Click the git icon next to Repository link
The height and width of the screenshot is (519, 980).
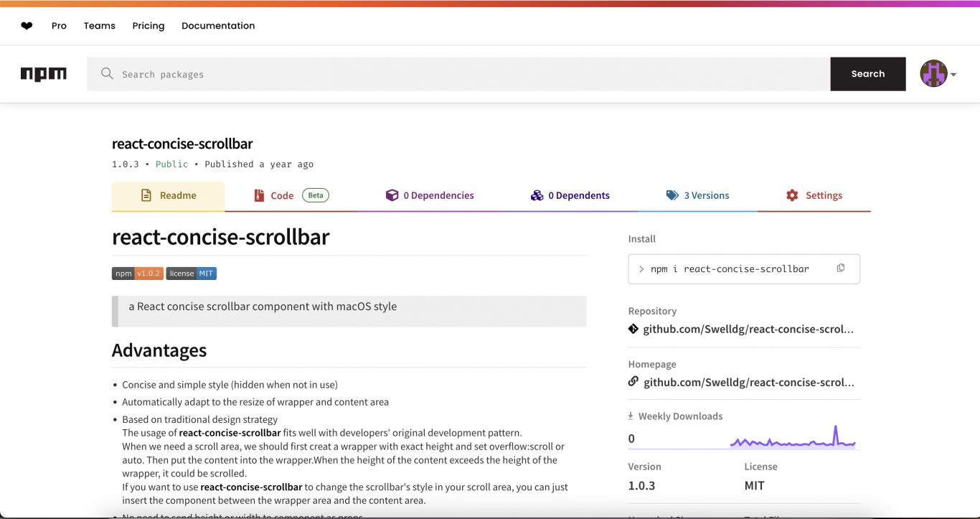(x=633, y=329)
